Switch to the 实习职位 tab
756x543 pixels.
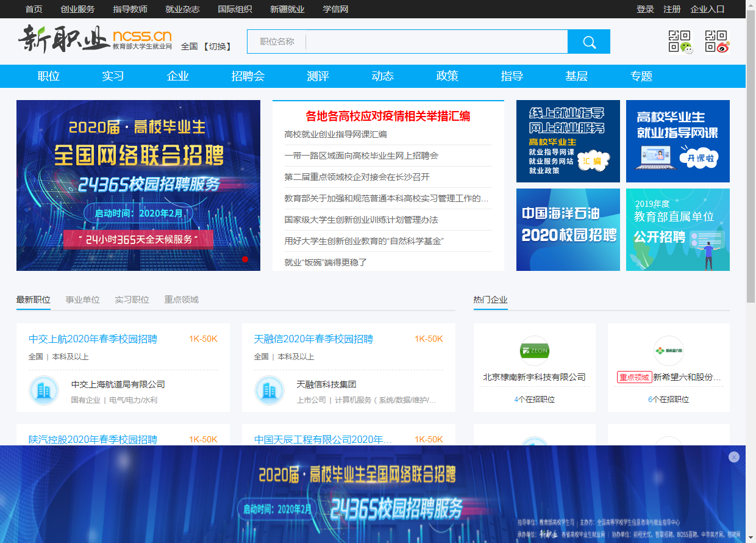click(132, 300)
